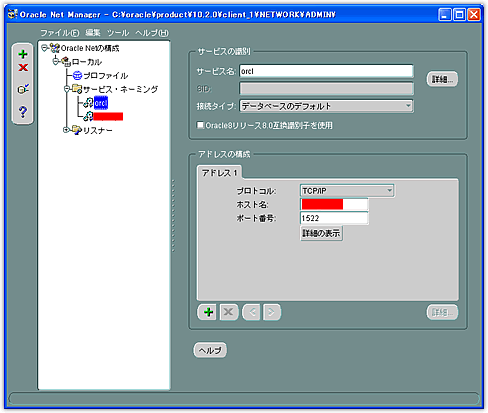Click the ポート番号 field showing 1522
The image size is (488, 413).
click(x=334, y=218)
